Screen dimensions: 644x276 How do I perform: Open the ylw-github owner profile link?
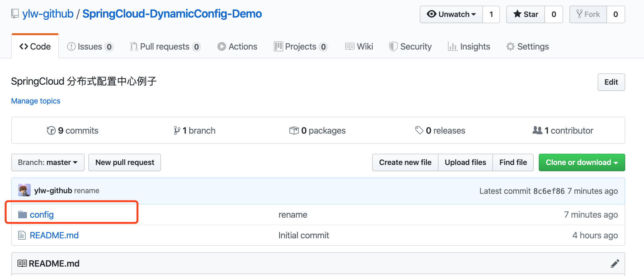(48, 14)
